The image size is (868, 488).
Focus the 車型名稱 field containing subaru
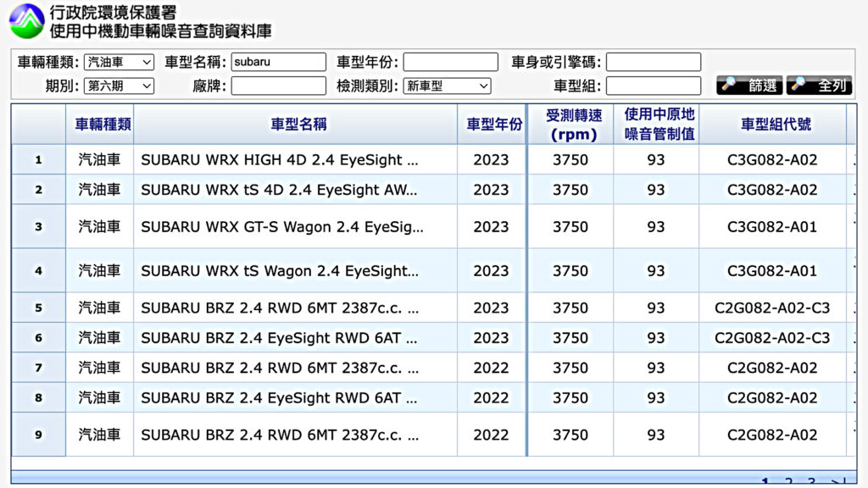[x=278, y=62]
